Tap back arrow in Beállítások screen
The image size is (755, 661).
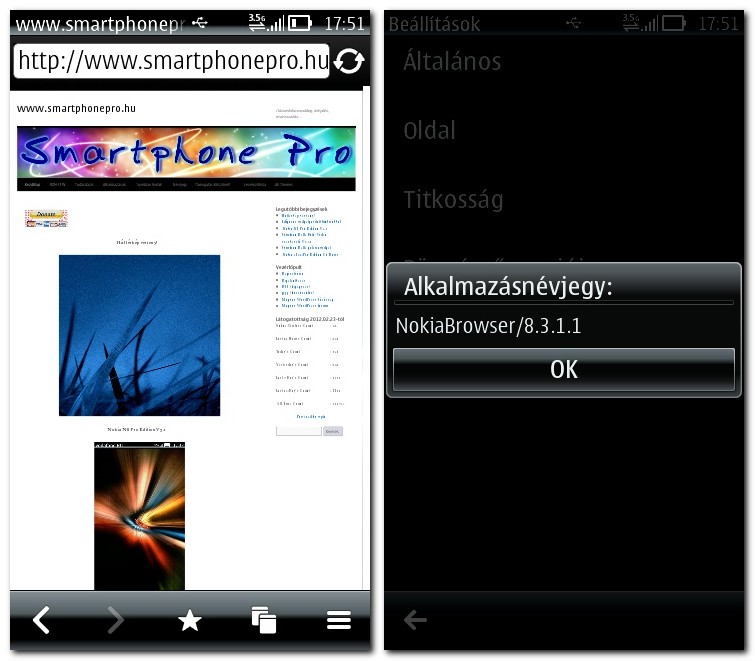pyautogui.click(x=415, y=620)
